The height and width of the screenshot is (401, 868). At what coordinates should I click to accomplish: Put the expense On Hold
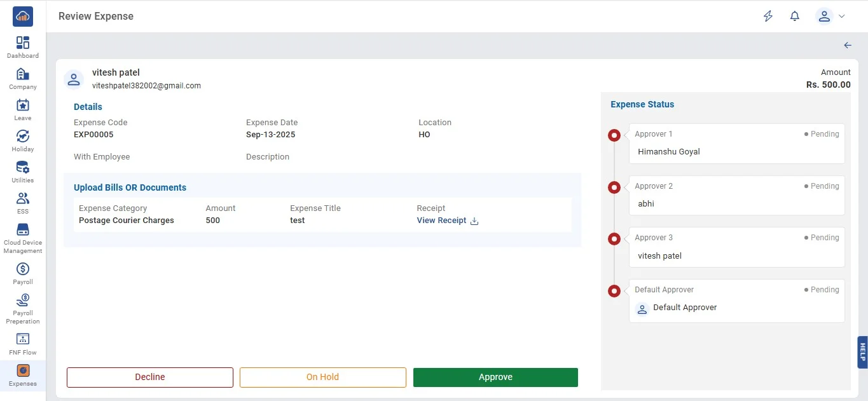coord(322,377)
